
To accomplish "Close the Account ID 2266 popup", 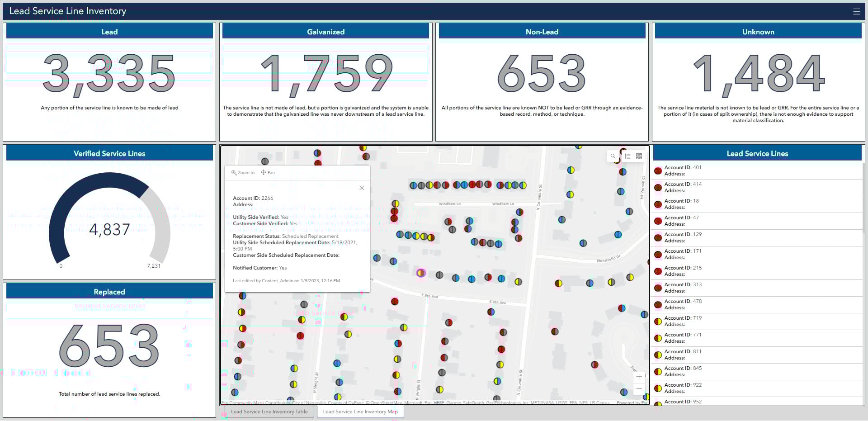I will (x=361, y=188).
